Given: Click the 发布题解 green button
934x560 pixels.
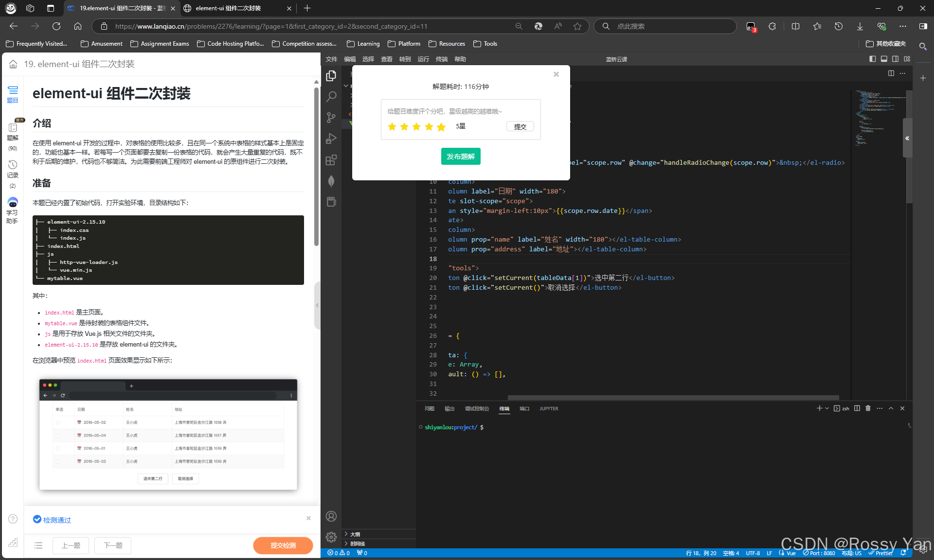Looking at the screenshot, I should pyautogui.click(x=460, y=157).
